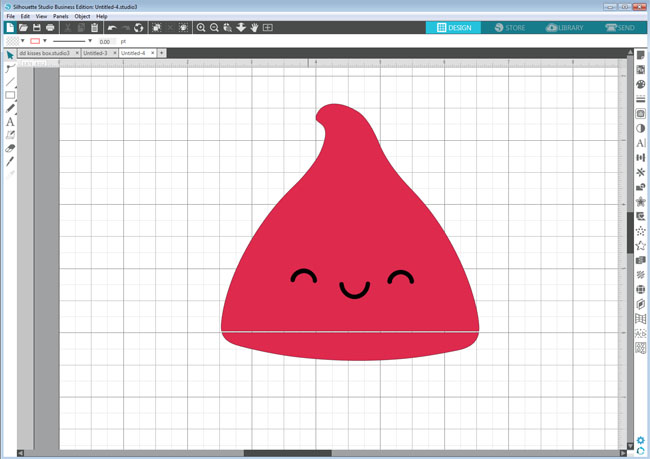Switch to the Untitled-3 document tab
650x459 pixels.
[95, 52]
